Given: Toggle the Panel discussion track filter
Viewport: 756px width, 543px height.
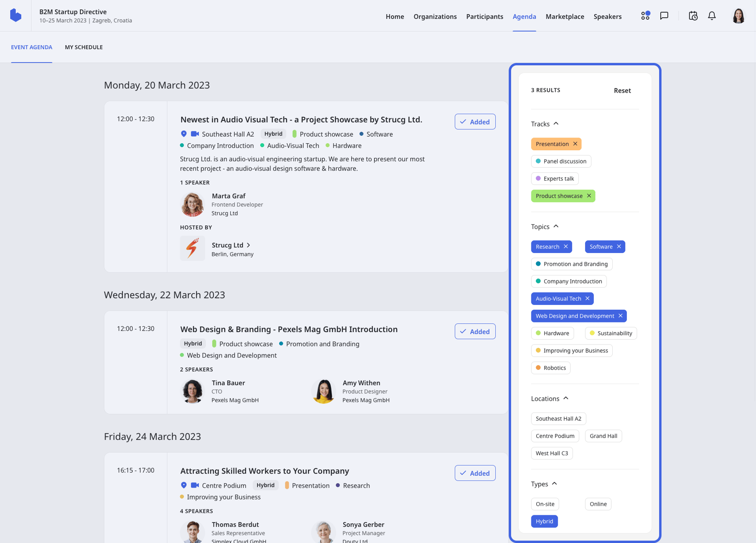Looking at the screenshot, I should click(x=561, y=161).
